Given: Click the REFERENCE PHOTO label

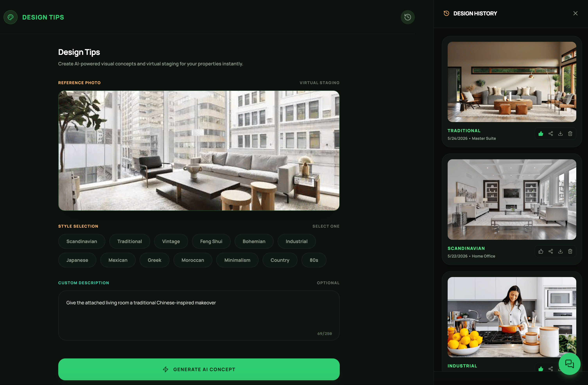Looking at the screenshot, I should coord(79,83).
